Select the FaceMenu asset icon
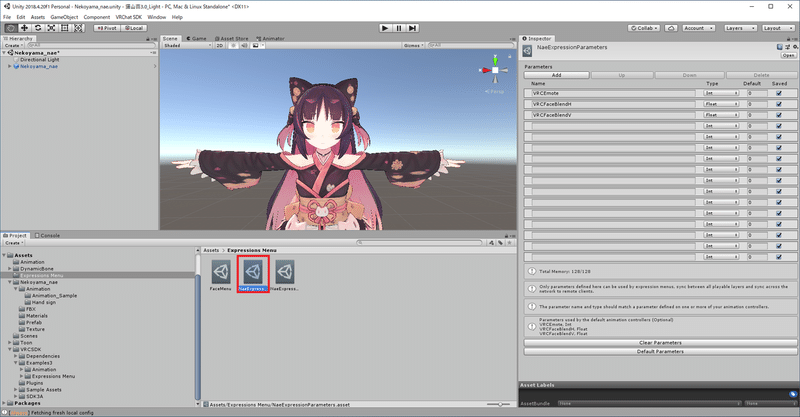Screen dimensions: 800x417 tap(221, 272)
